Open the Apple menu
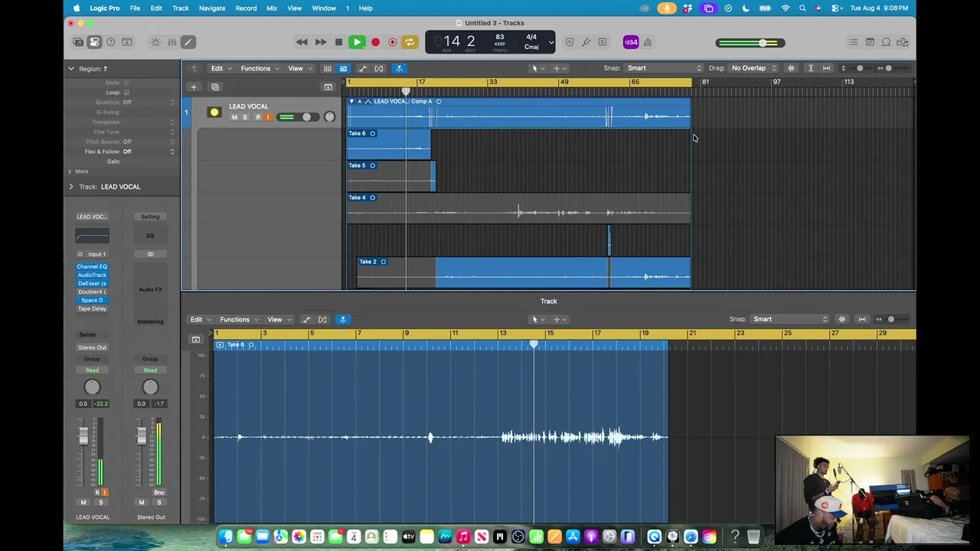 [x=77, y=8]
